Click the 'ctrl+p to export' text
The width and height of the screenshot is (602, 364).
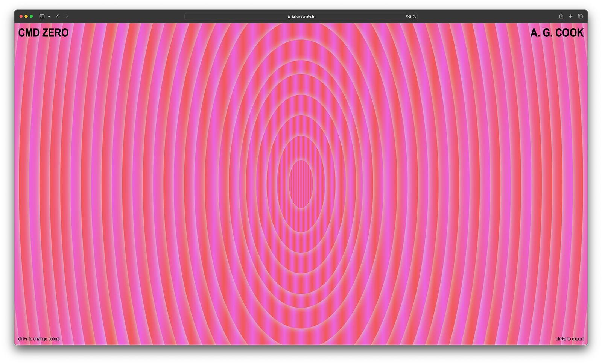570,339
